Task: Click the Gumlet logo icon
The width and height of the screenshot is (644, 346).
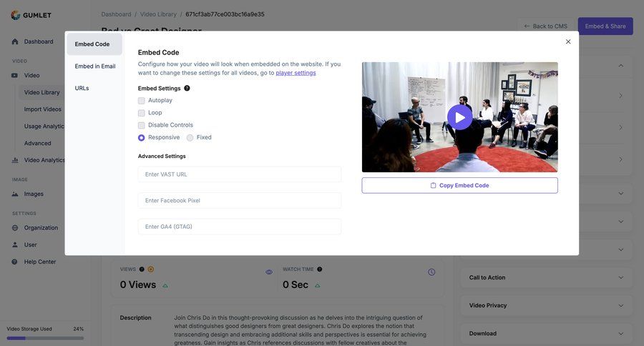Action: point(16,14)
